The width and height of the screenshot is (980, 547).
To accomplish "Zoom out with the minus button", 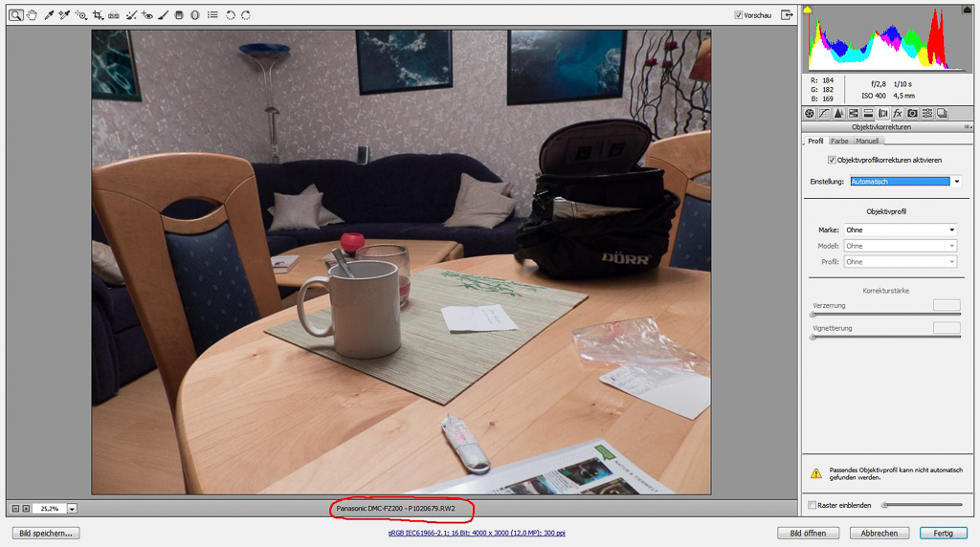I will [x=15, y=509].
